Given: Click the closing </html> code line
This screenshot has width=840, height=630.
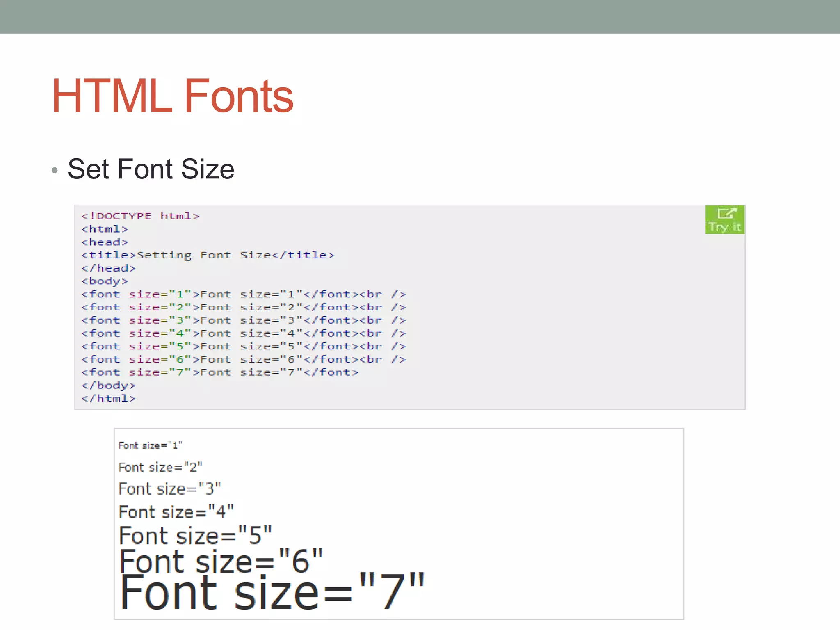Looking at the screenshot, I should pos(108,398).
